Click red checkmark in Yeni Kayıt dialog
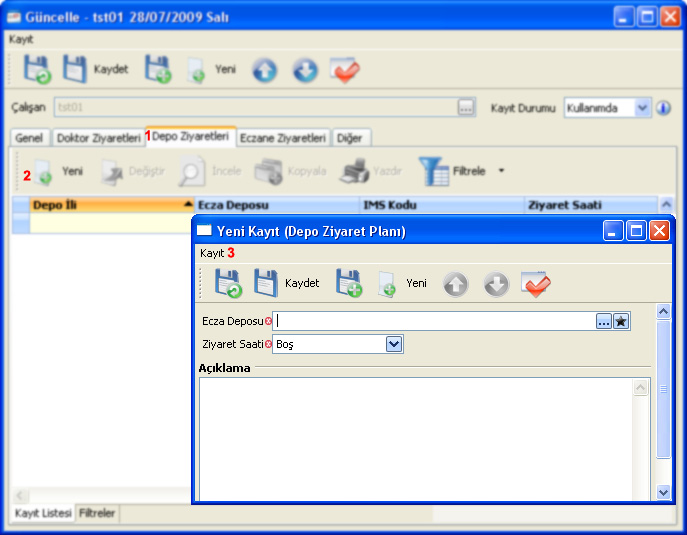This screenshot has height=535, width=687. pos(536,284)
